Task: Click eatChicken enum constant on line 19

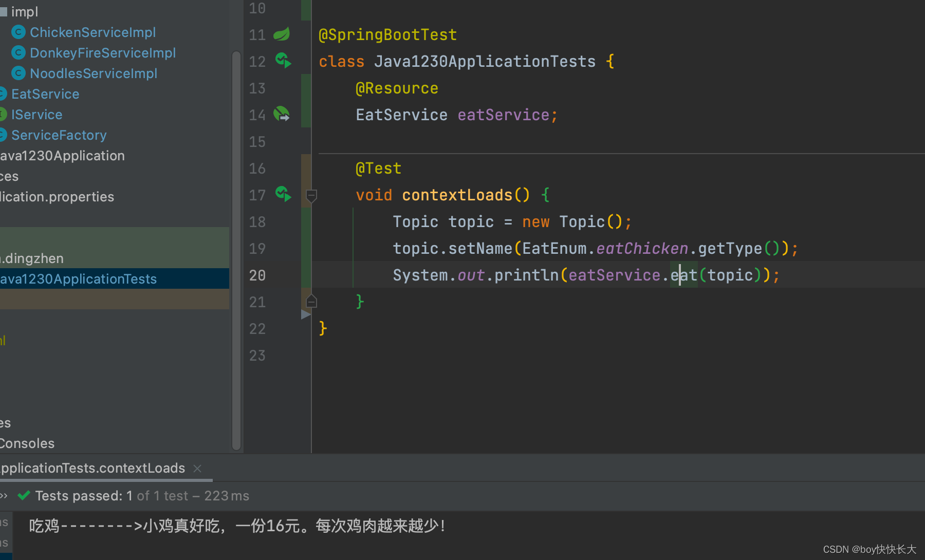Action: coord(642,248)
